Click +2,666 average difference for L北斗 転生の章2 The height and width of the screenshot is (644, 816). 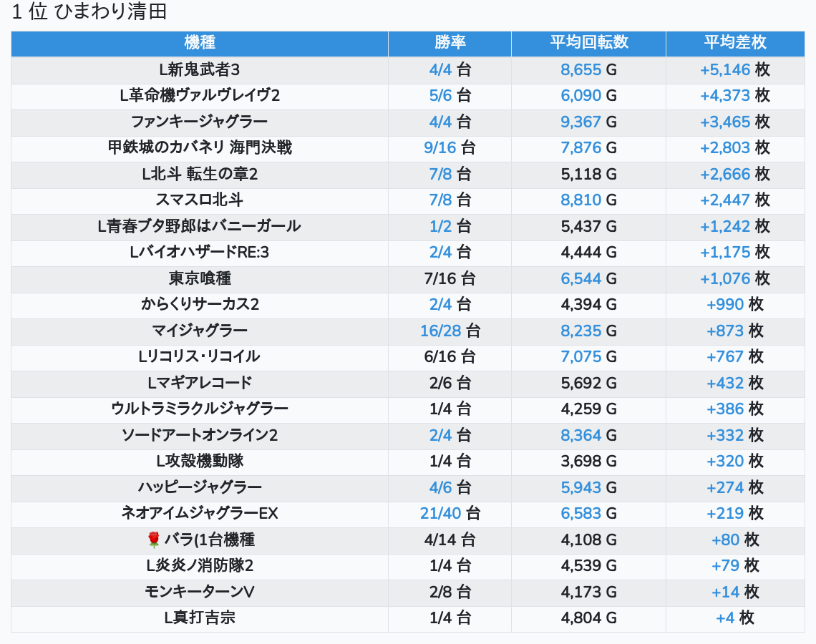725,174
